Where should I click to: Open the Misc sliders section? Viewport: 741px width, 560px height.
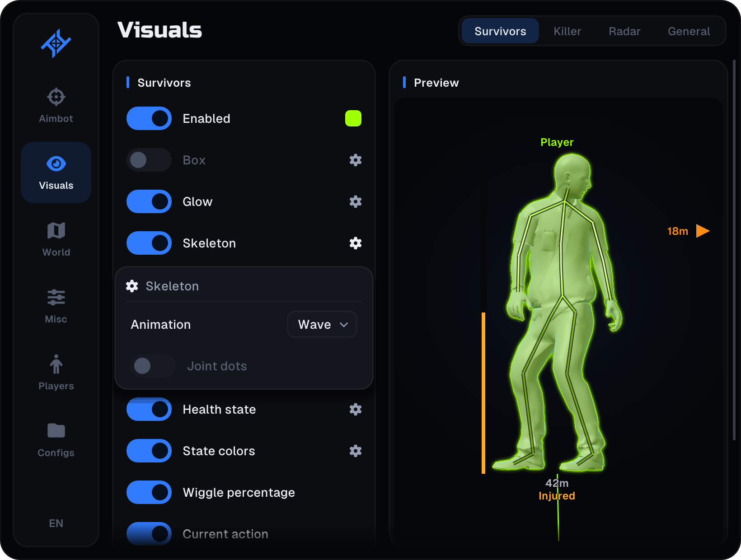pos(56,306)
